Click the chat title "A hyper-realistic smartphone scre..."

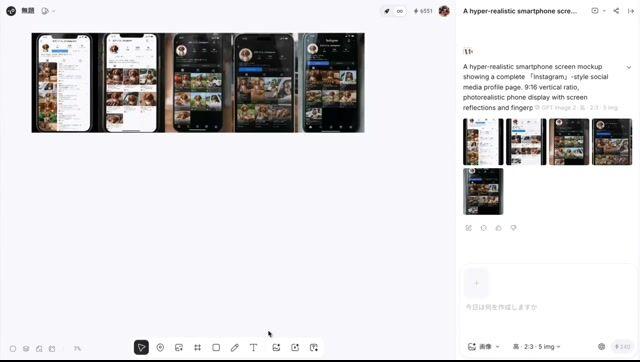(x=520, y=11)
